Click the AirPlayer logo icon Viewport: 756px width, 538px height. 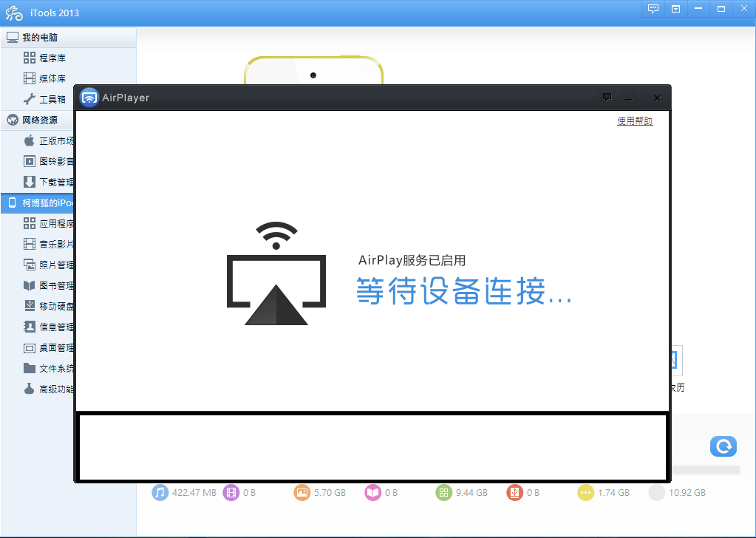(89, 98)
